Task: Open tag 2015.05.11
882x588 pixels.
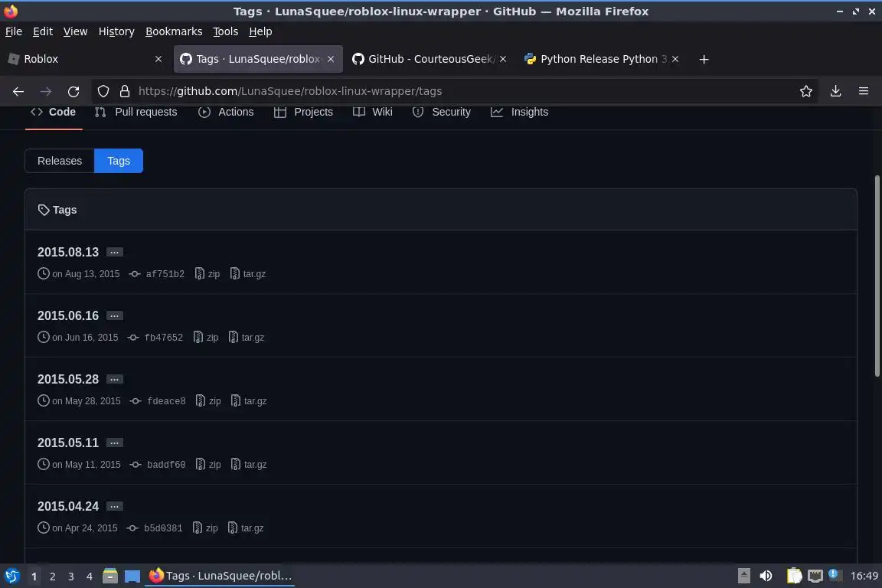Action: click(x=68, y=443)
